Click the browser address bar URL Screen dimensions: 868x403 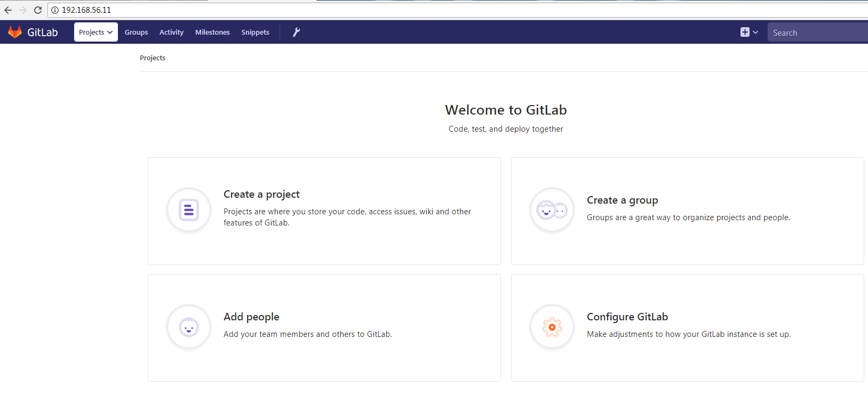pos(86,10)
